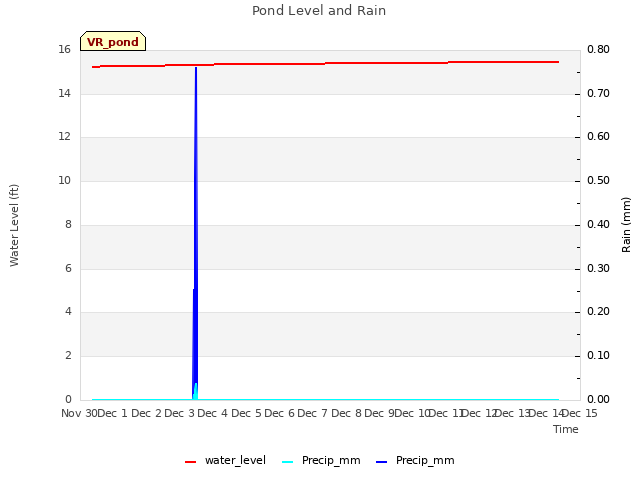Click the 'Dec 5' x-axis tick label
The width and height of the screenshot is (640, 480).
point(246,413)
